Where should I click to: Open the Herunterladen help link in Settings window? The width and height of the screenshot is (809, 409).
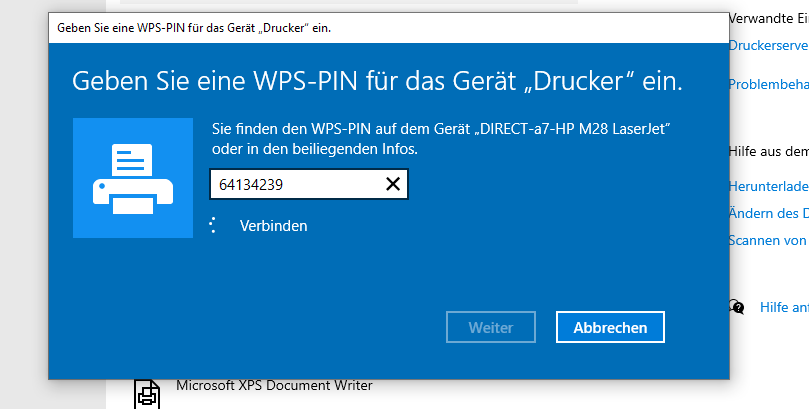(x=768, y=186)
